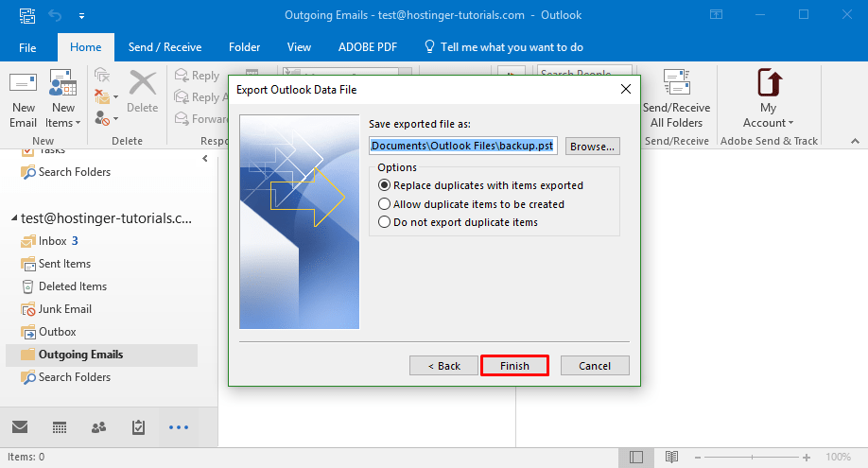This screenshot has height=468, width=868.
Task: Select Allow duplicate items to be created
Action: tap(471, 204)
